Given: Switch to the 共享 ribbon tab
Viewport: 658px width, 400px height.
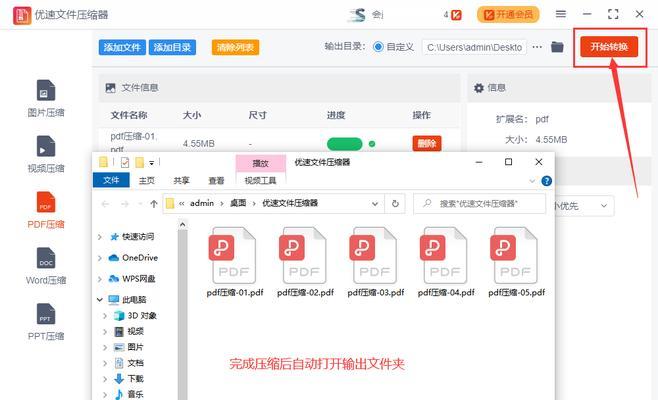Looking at the screenshot, I should click(181, 180).
